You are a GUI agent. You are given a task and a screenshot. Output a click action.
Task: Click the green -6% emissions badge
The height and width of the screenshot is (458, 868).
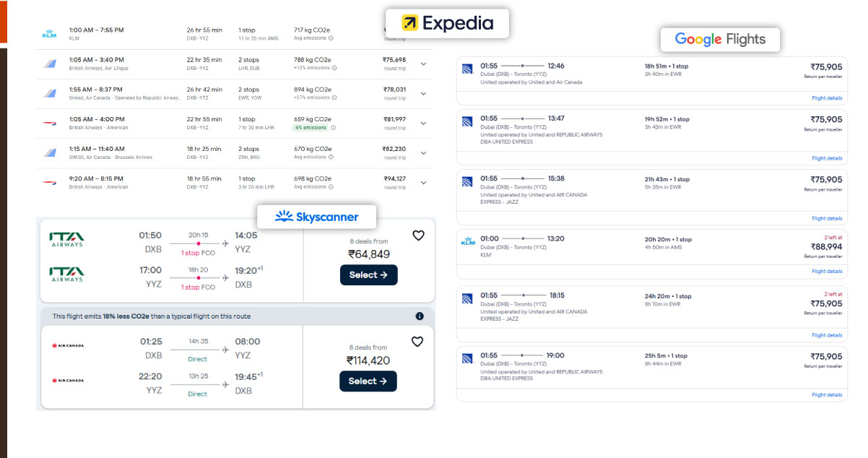click(x=310, y=128)
